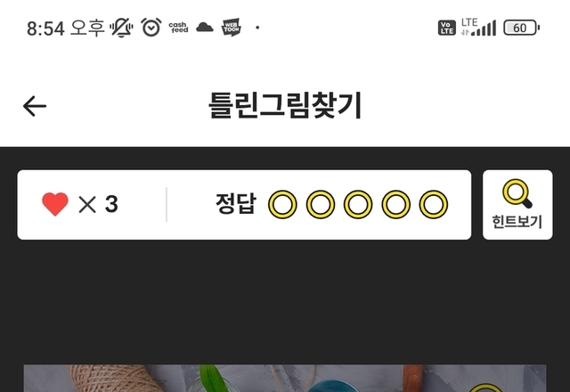Click the fourth 정답 answer circle
Viewport: 570px width, 392px height.
[395, 204]
